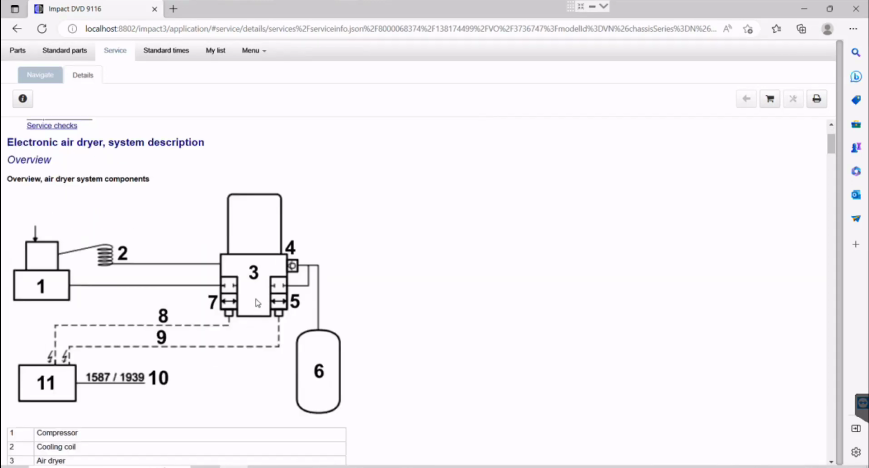Switch to the Navigate tab

(40, 75)
